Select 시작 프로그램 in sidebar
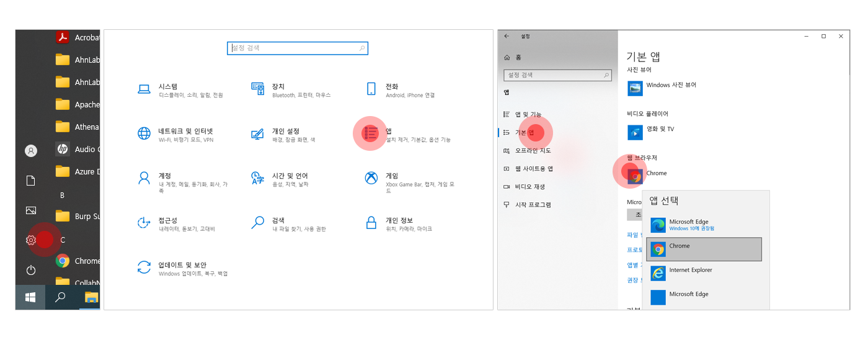The image size is (868, 337). click(x=527, y=204)
